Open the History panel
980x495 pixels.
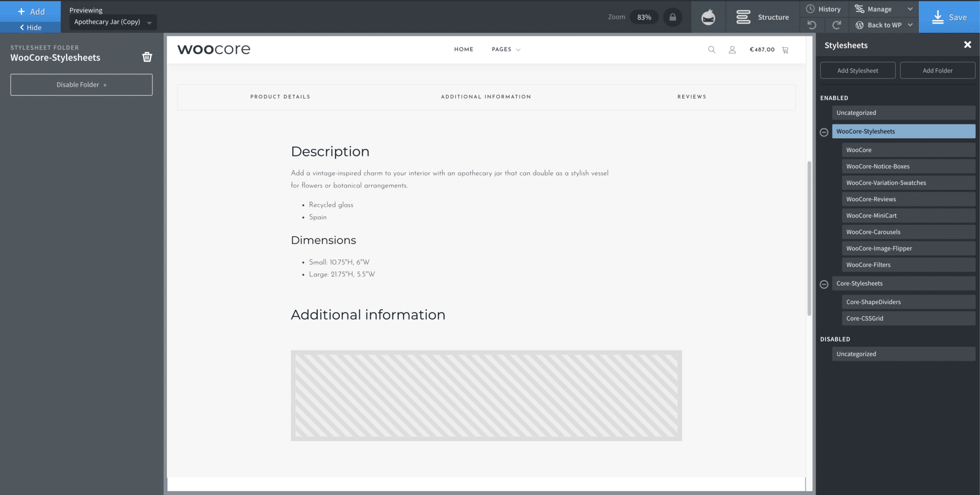click(x=824, y=9)
